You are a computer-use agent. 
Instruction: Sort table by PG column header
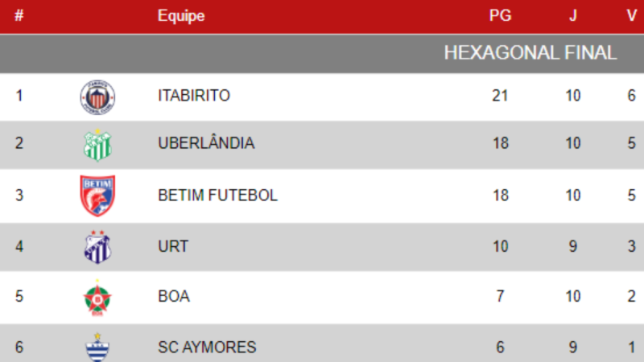(x=500, y=15)
